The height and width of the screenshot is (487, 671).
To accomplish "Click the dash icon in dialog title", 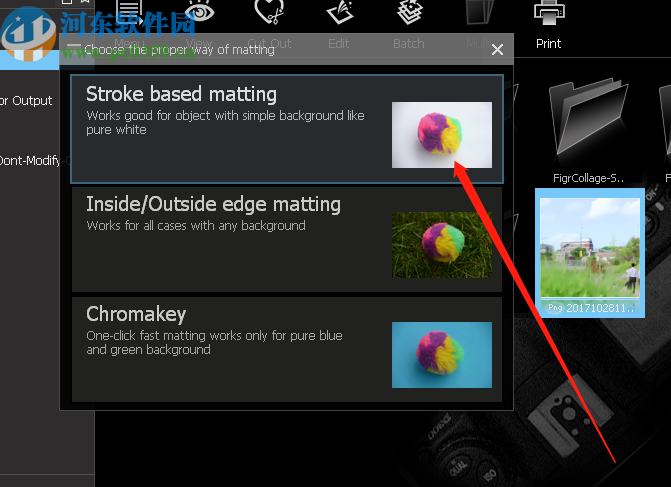I will [x=74, y=45].
